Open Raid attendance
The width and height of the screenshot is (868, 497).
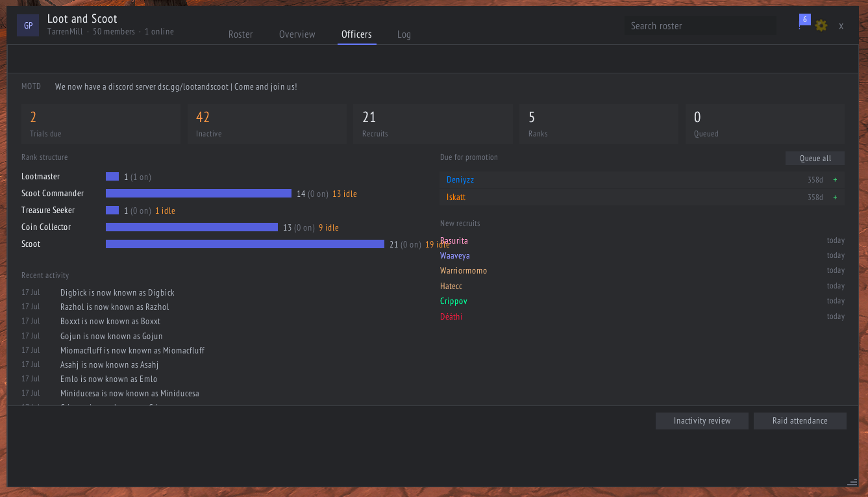point(800,421)
